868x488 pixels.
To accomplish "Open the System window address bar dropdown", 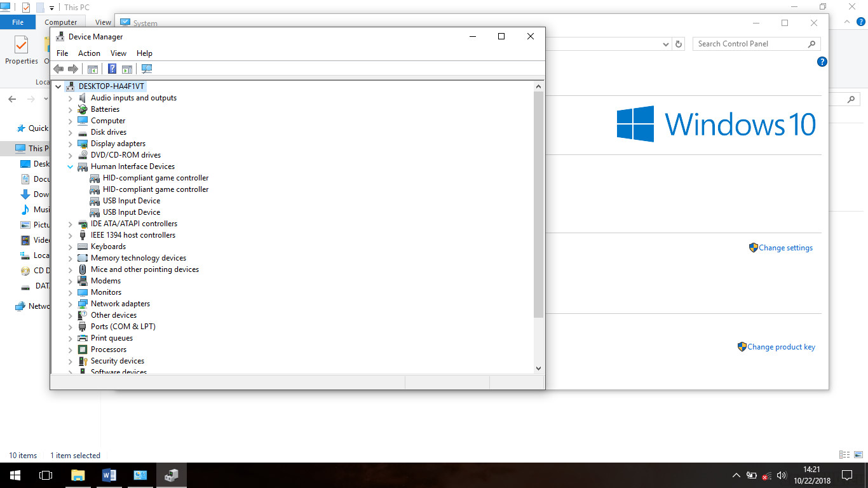I will pyautogui.click(x=666, y=44).
